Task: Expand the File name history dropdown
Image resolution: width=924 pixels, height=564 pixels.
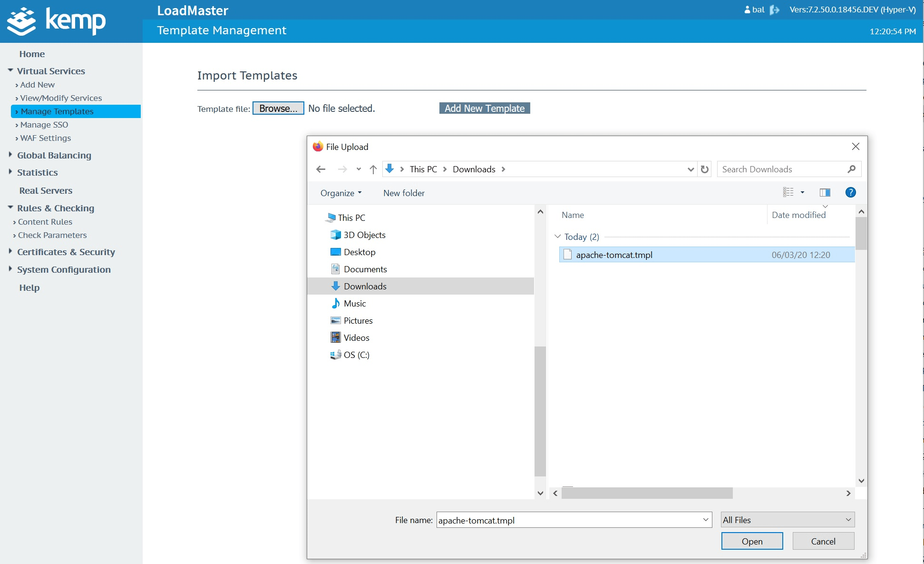Action: [x=705, y=520]
